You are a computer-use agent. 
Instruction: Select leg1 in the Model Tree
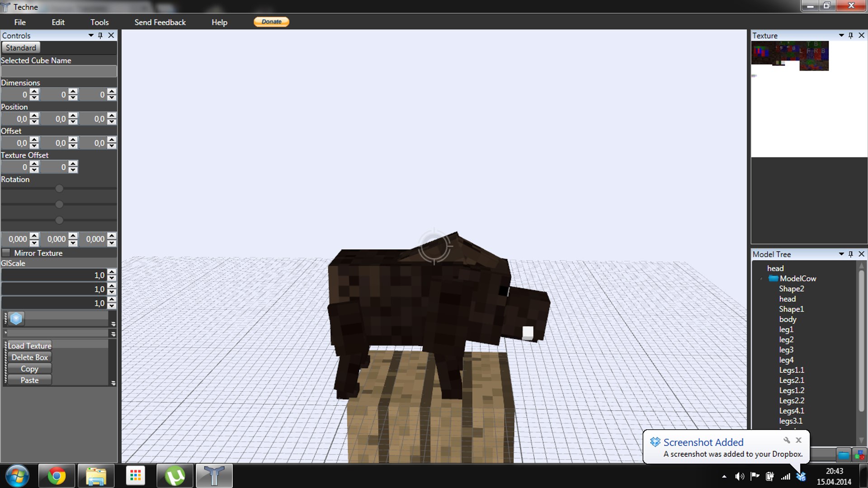pyautogui.click(x=786, y=329)
